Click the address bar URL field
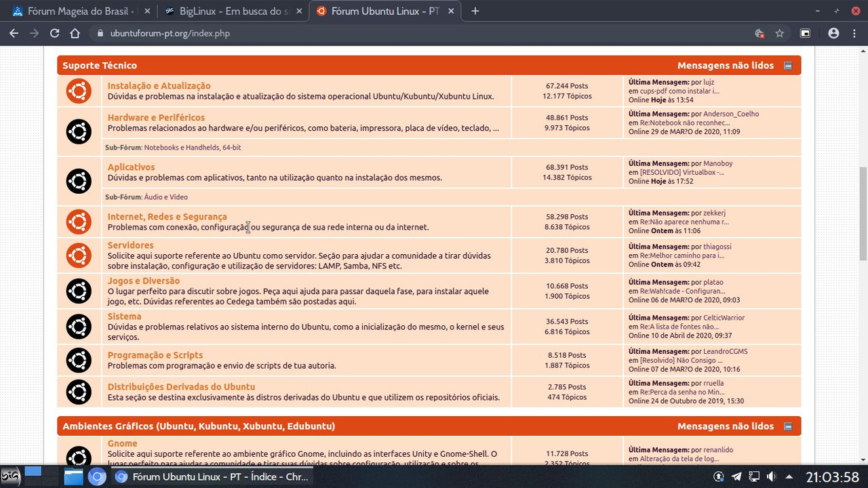 [420, 33]
